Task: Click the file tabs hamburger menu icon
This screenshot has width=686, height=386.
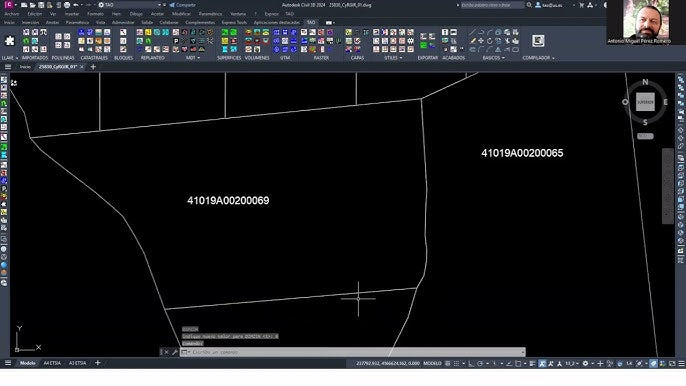Action: tap(8, 67)
